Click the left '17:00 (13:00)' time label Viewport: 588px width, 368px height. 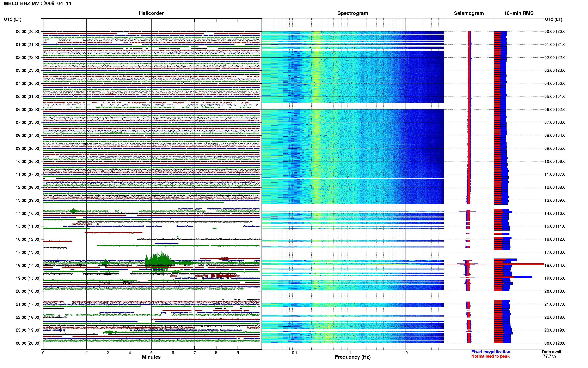[x=28, y=252]
